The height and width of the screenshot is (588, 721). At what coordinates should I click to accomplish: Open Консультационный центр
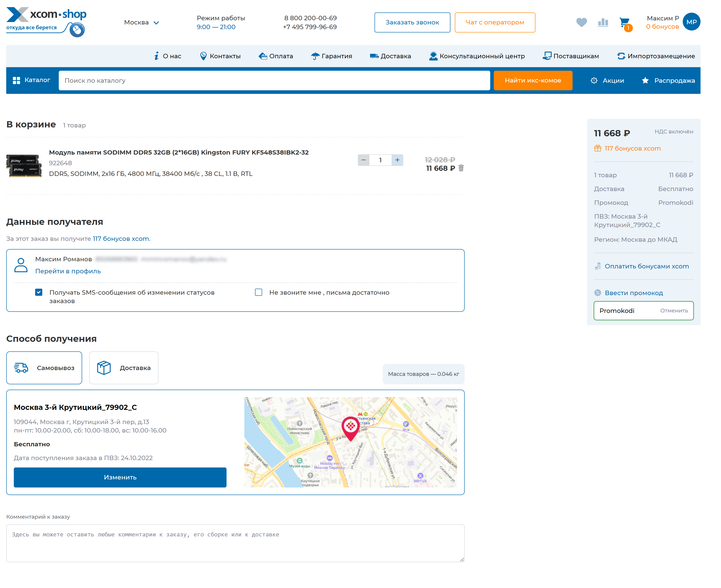tap(477, 56)
